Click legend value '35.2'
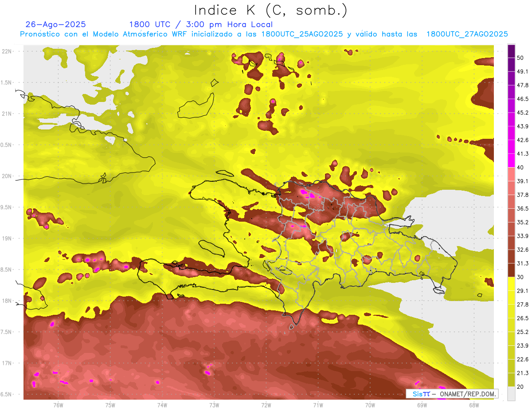 [x=522, y=222]
